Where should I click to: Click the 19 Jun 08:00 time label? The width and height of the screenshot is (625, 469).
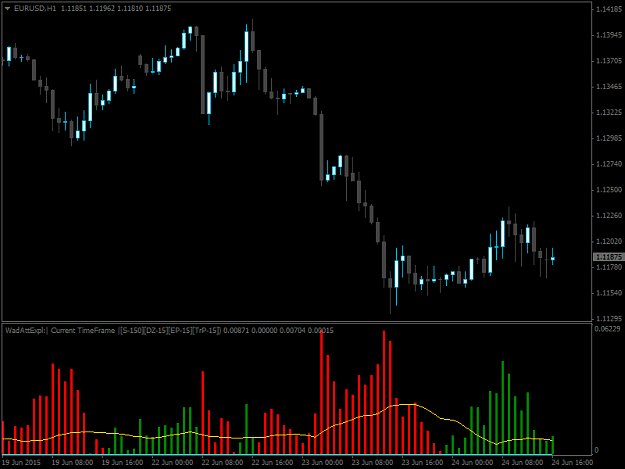point(73,463)
